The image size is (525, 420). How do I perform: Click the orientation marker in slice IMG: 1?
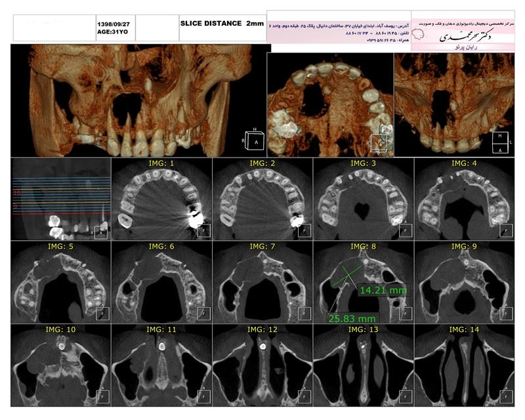203,230
